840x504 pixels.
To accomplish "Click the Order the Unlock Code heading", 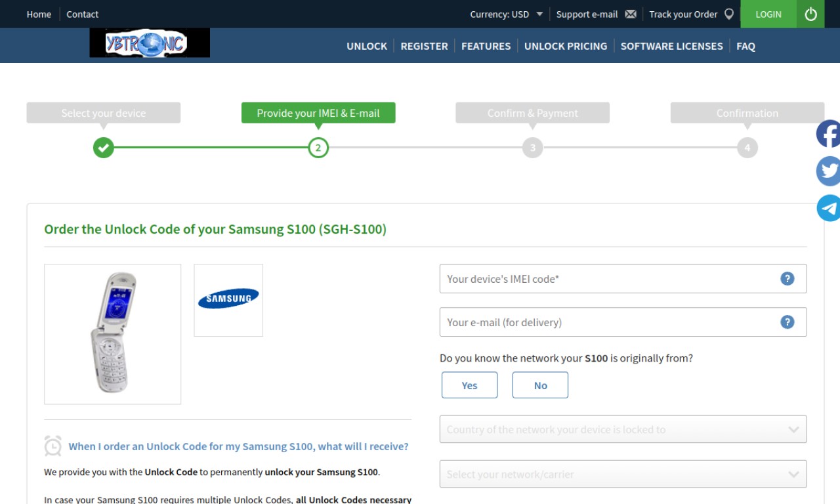I will [215, 229].
